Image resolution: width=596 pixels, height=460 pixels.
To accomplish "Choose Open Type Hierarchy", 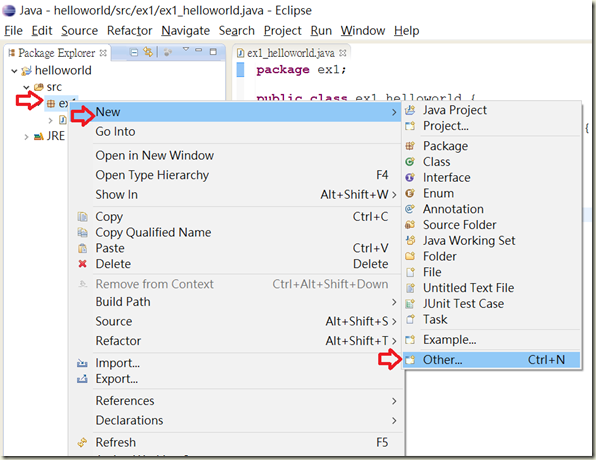I will [x=236, y=175].
